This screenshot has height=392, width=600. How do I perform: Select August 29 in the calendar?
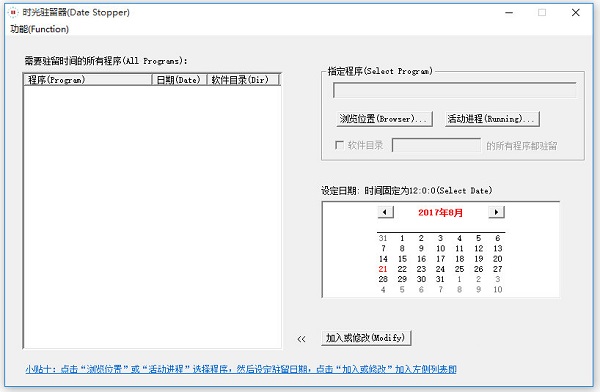click(402, 279)
